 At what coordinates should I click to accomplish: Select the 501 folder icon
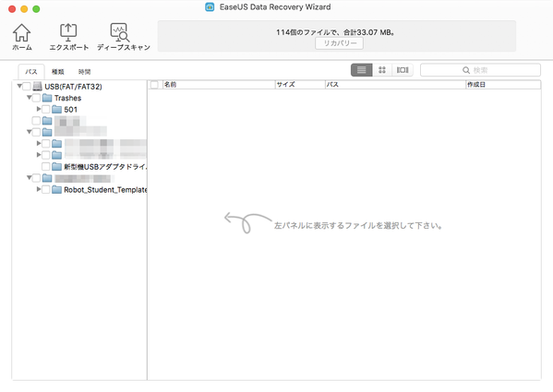(56, 110)
